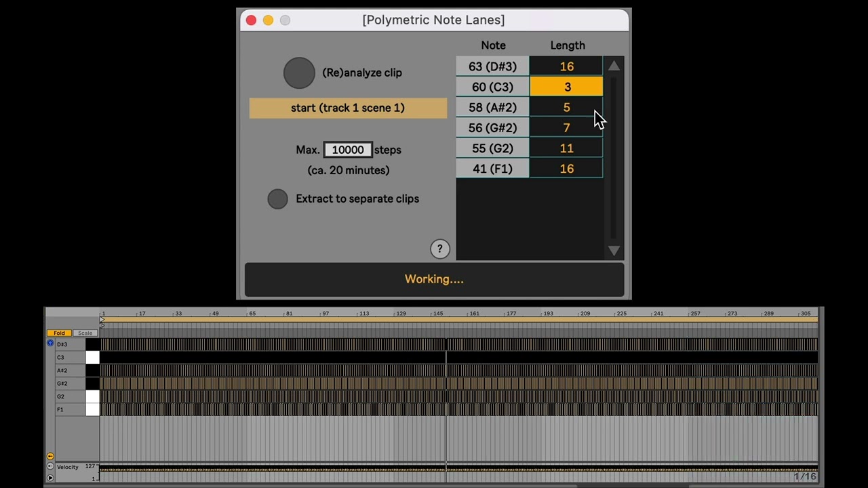
Task: Click the Length column header
Action: pyautogui.click(x=568, y=45)
